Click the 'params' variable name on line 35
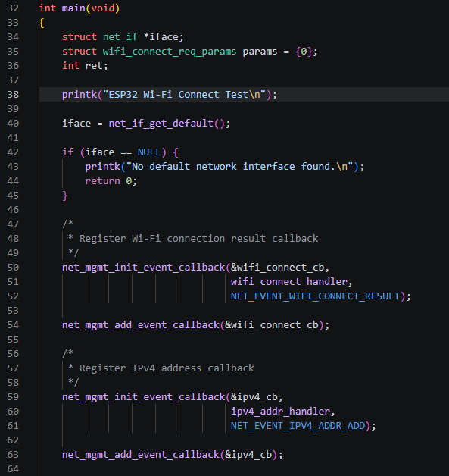The width and height of the screenshot is (449, 476). pos(260,52)
